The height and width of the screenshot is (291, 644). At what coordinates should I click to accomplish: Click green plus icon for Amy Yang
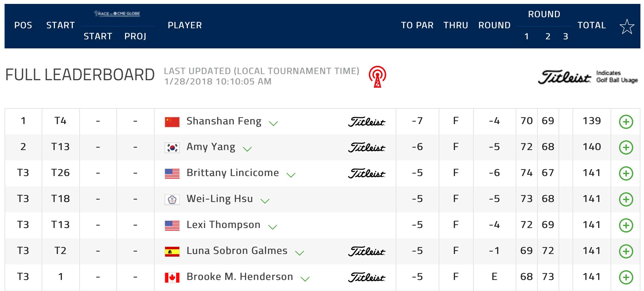coord(626,147)
